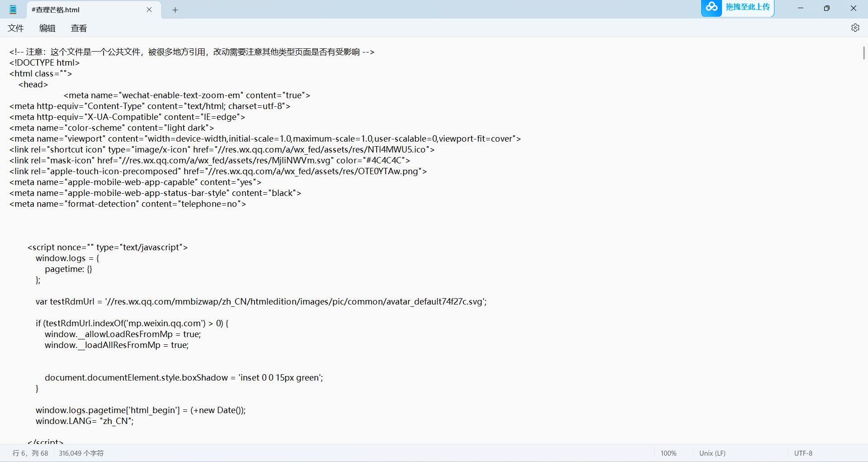Click the X-UA-Compatible meta line
The image size is (868, 462).
[x=127, y=117]
